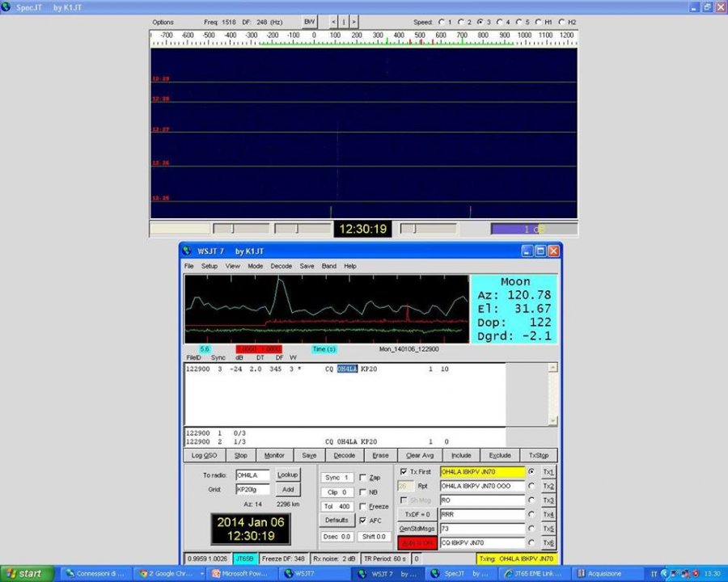Screen dimensions: 728x582
Task: Enable the NB checkbox
Action: tap(363, 492)
